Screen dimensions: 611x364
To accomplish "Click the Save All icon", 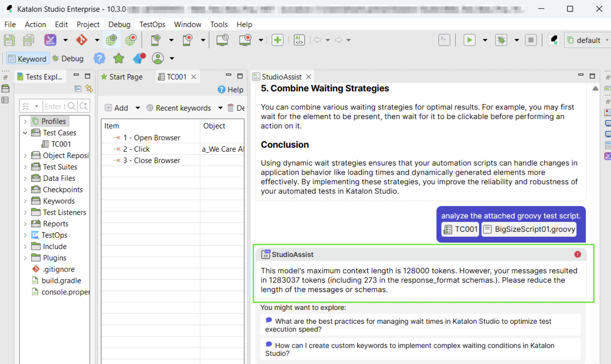I will click(29, 40).
